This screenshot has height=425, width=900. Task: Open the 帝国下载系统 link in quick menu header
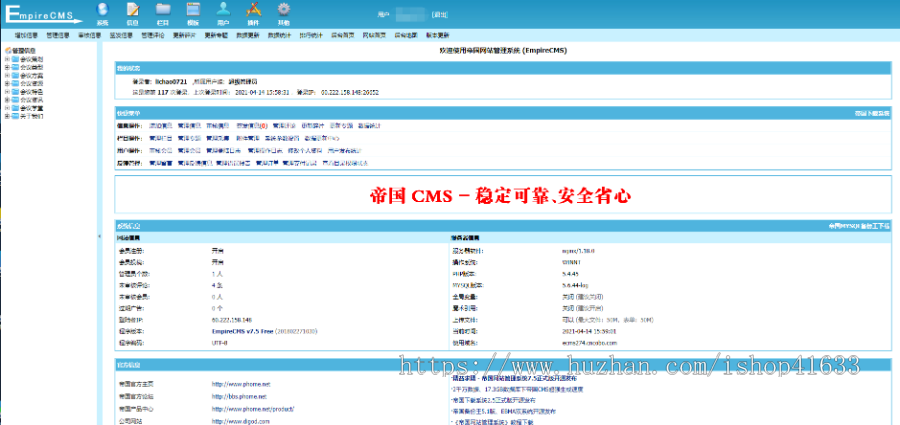[872, 113]
